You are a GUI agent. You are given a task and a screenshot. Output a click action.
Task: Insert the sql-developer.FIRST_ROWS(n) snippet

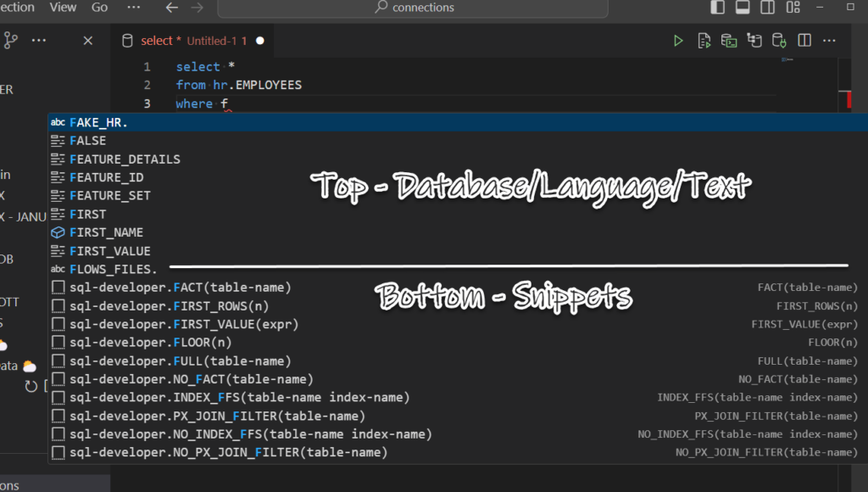[458, 306]
